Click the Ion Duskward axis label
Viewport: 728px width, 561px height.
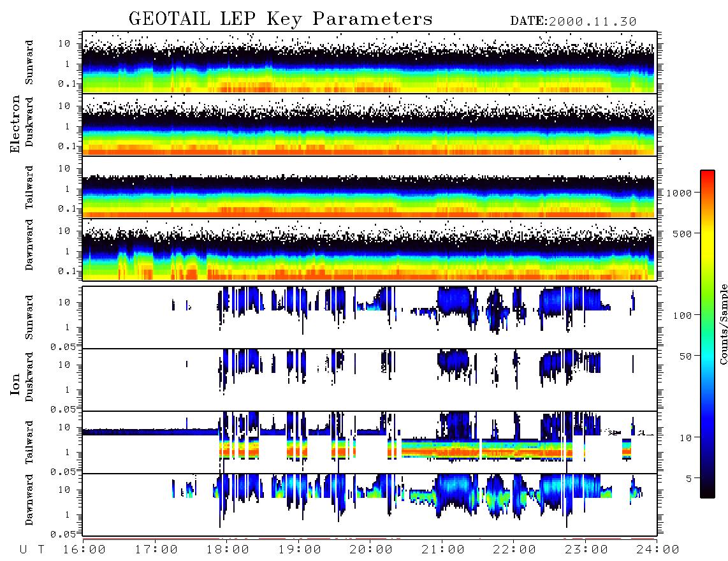pos(29,377)
